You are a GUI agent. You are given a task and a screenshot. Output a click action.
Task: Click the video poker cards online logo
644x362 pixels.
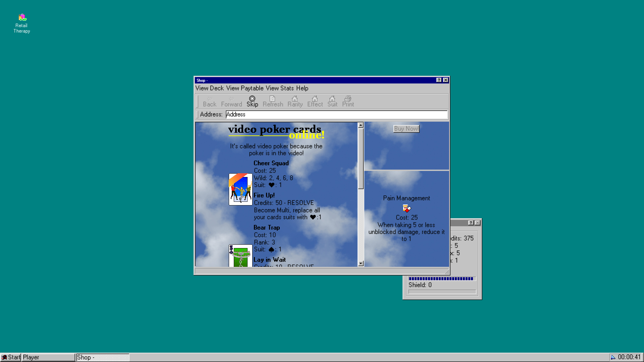(276, 131)
